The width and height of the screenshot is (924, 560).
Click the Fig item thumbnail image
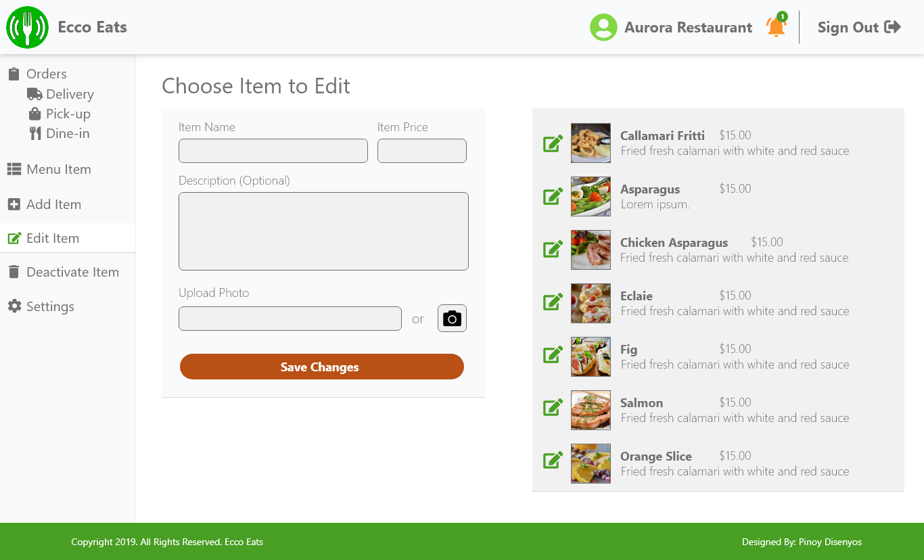[x=591, y=356]
